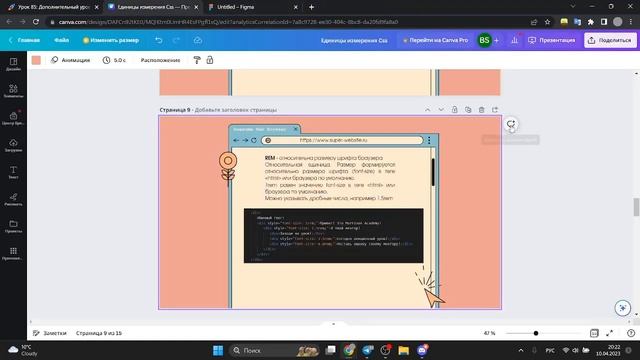Viewport: 640px width, 360px height.
Task: Click the page 9 title placeholder field
Action: click(236, 110)
